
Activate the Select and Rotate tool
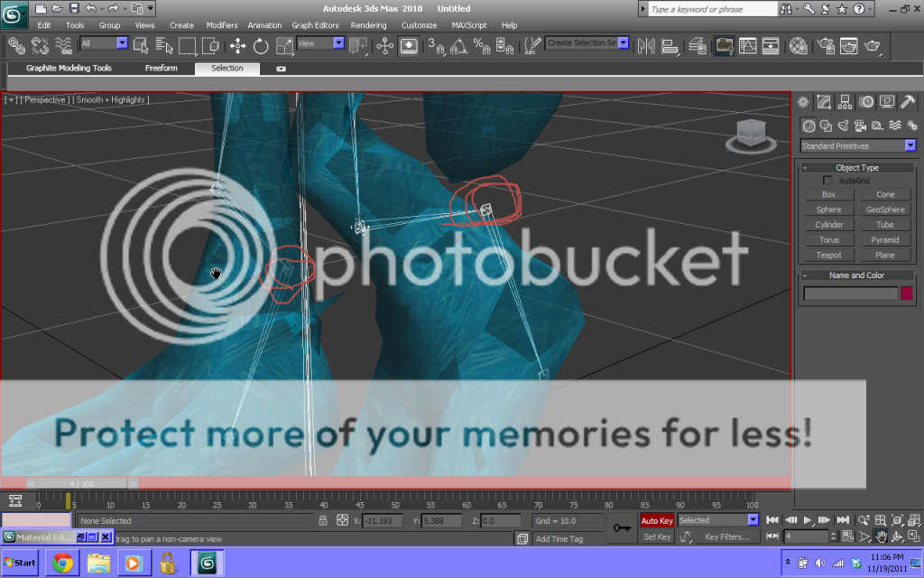(261, 45)
